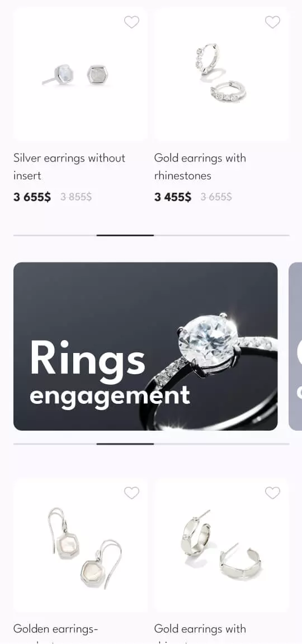Open 'Silver earrings without insert' product title
Viewport: 302px width, 644px height.
point(69,167)
